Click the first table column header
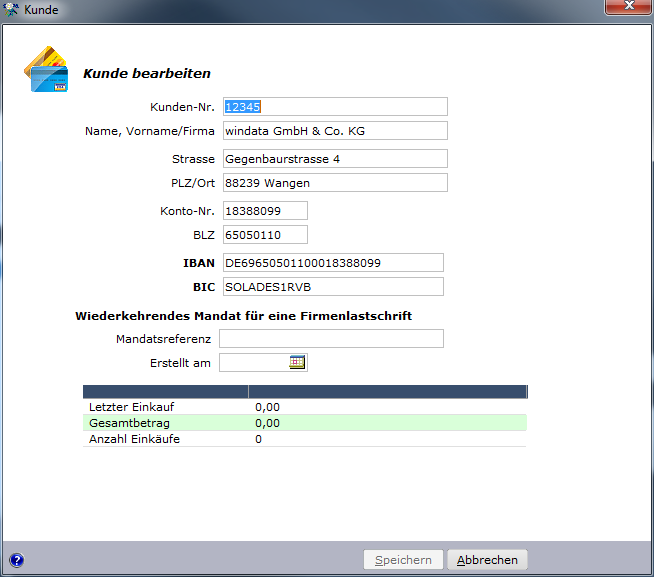 pos(166,392)
